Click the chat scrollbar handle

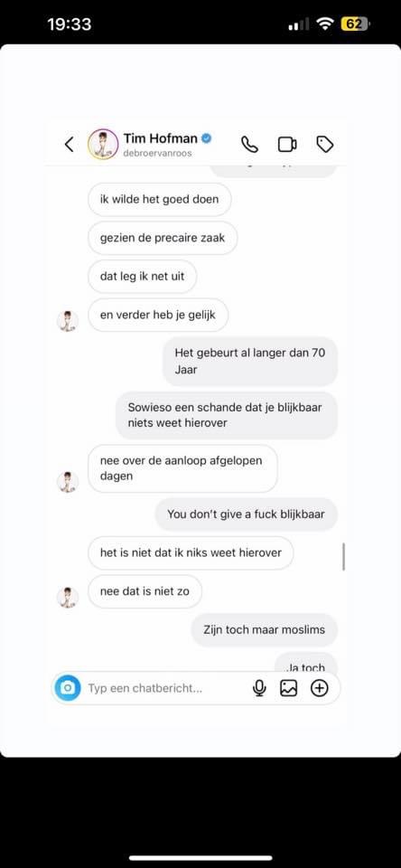tap(343, 556)
